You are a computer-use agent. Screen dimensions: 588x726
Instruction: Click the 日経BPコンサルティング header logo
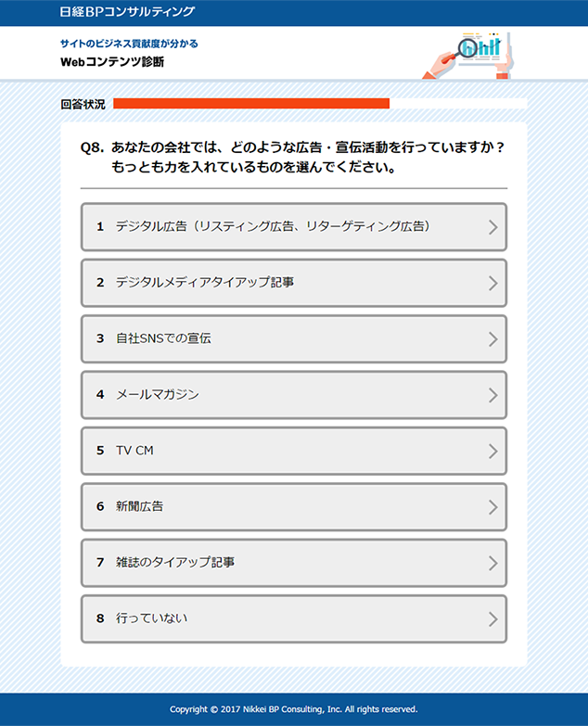128,12
